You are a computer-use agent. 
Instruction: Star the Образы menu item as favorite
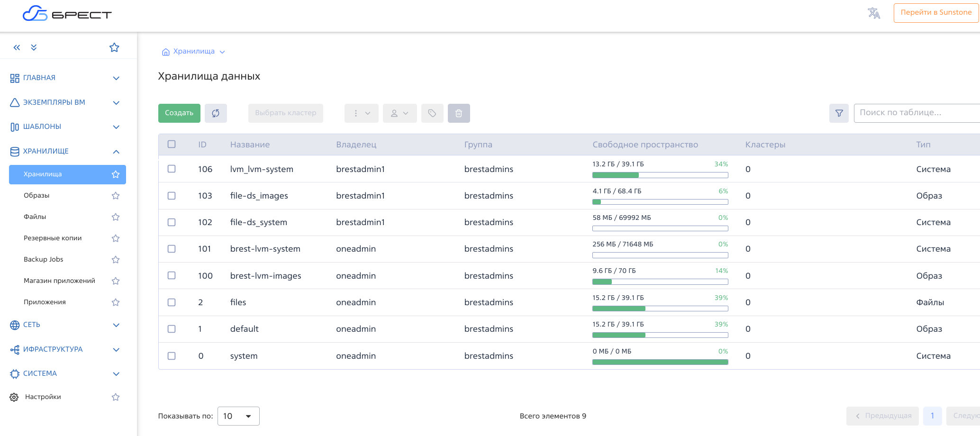pos(116,196)
